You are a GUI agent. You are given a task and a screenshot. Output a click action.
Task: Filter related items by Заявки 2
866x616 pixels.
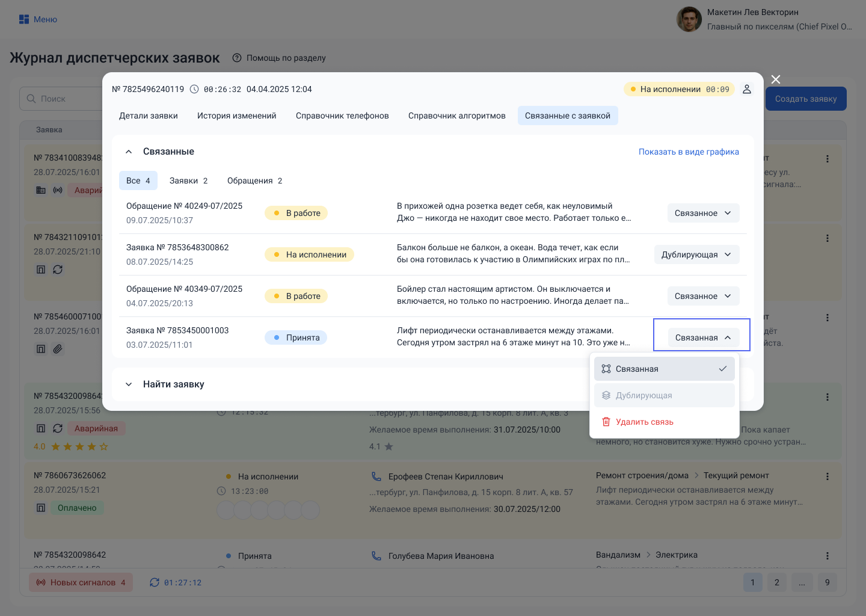(x=188, y=180)
